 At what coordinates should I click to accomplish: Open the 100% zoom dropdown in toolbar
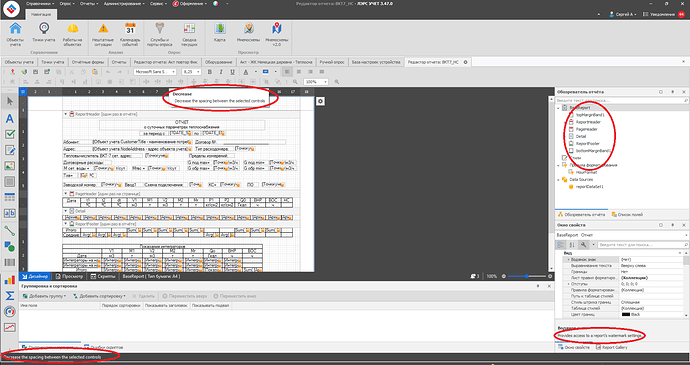(x=316, y=82)
